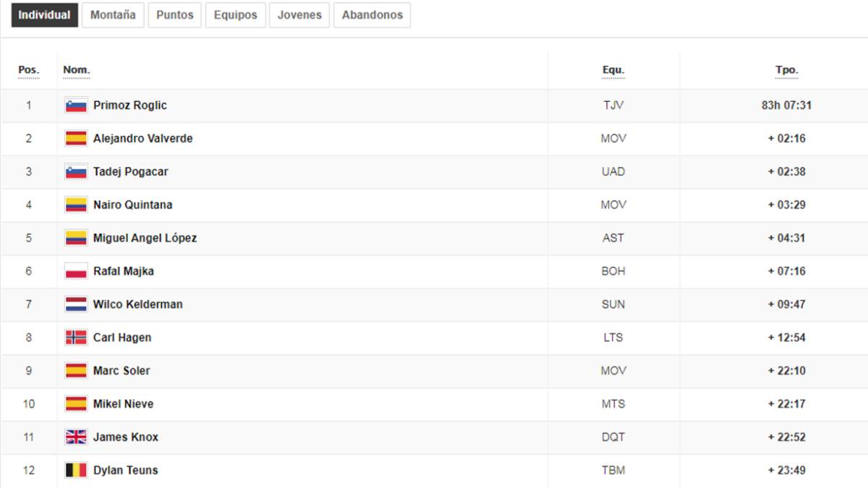The image size is (868, 488).
Task: Click the Nom. column header
Action: click(x=77, y=70)
